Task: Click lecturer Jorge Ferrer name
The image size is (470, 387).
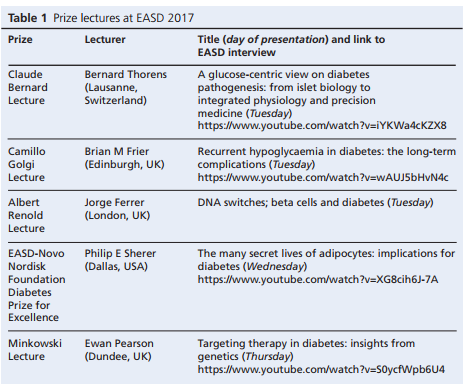Action: click(114, 202)
